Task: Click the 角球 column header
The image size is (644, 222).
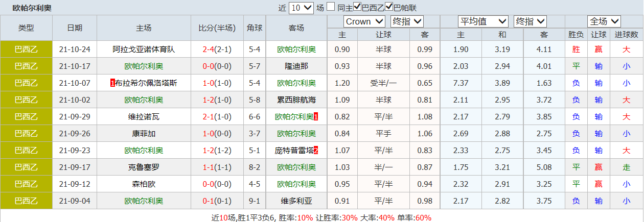Action: point(255,28)
